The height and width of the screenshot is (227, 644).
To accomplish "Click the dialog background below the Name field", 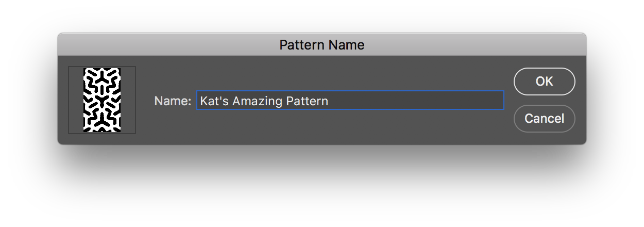I will pos(350,126).
